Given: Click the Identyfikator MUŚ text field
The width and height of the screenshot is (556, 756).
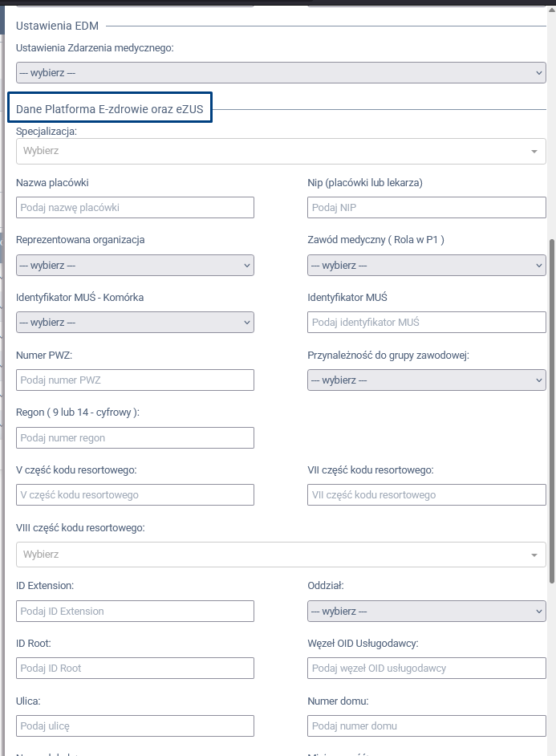Looking at the screenshot, I should click(426, 323).
